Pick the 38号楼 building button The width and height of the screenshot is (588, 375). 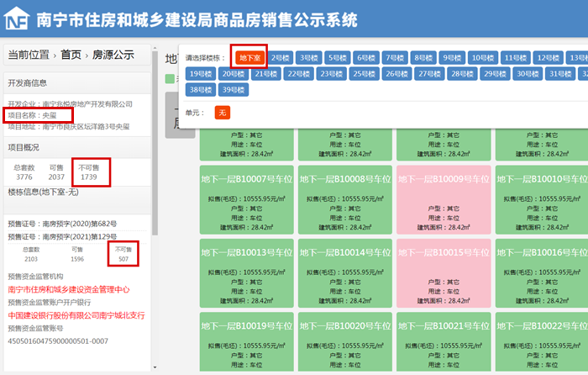[201, 90]
